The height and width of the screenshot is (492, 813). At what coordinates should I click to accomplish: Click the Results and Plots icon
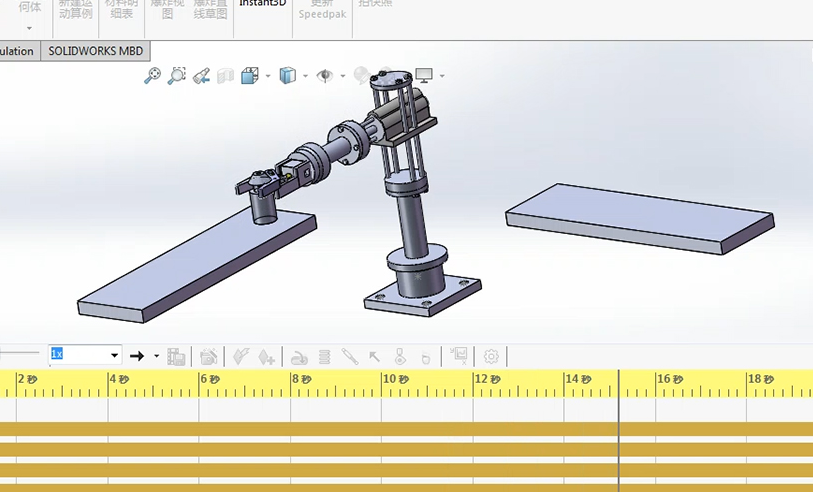459,356
